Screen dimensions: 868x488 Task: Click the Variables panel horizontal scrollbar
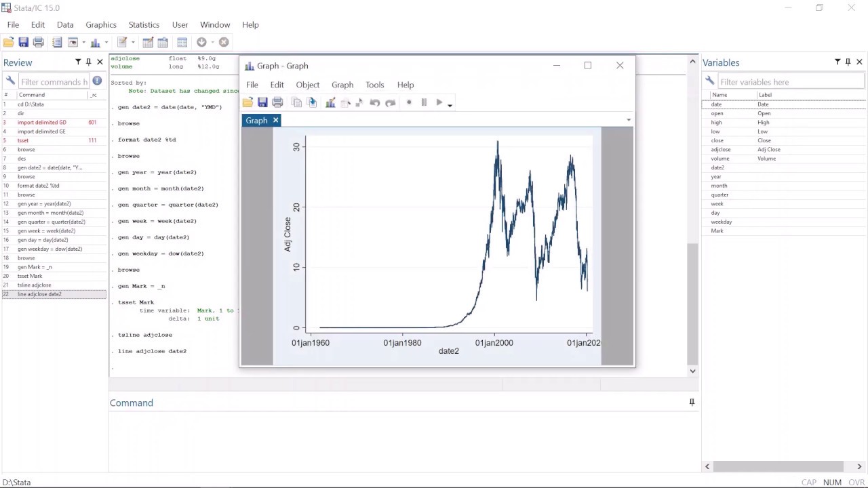[x=778, y=466]
